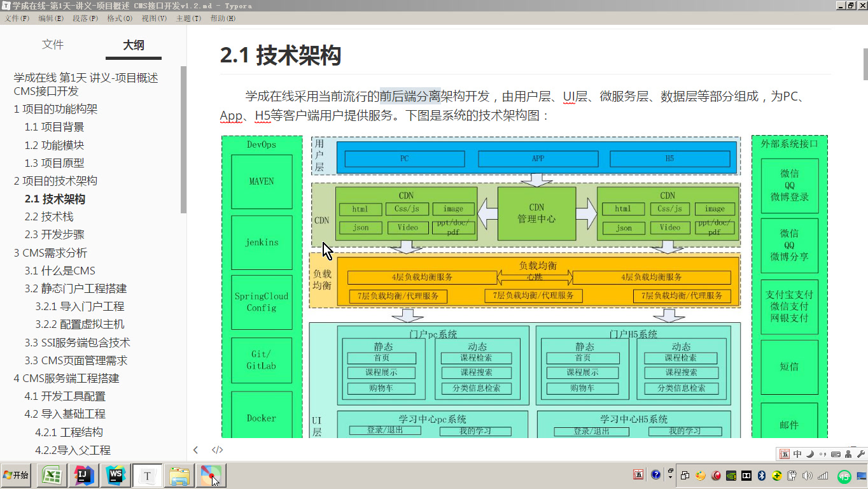Open the 主题(T) menu
Viewport: 868px width, 489px height.
(x=188, y=18)
